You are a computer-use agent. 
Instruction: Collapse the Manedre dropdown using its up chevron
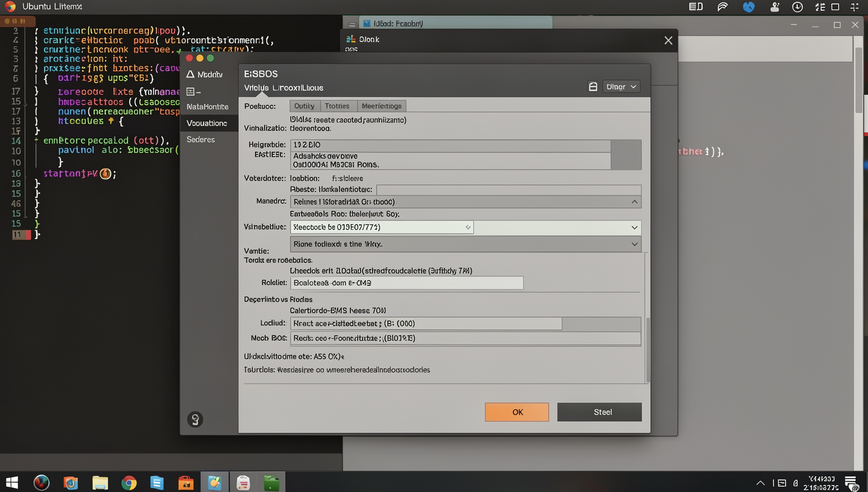click(634, 201)
